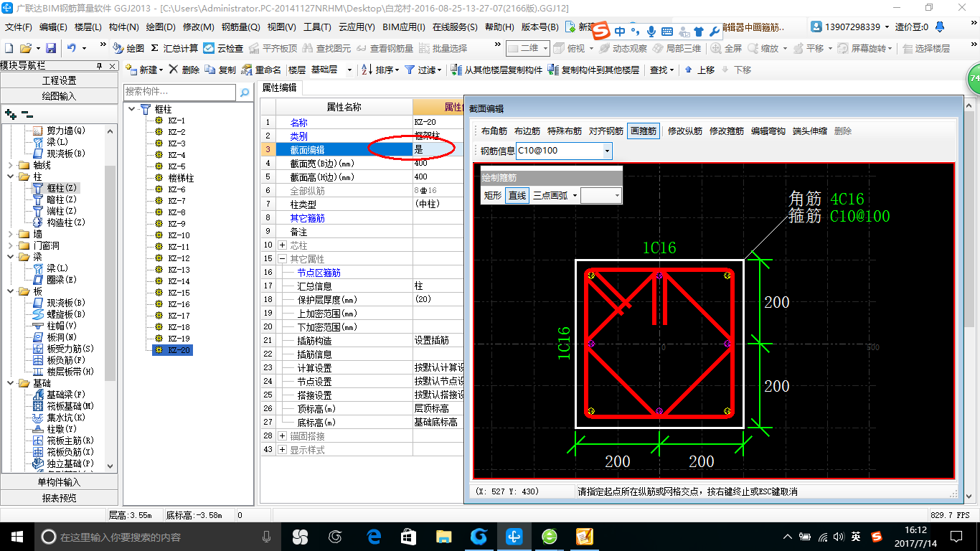
Task: Click the expand-all plus icon in navigator
Action: (10, 113)
